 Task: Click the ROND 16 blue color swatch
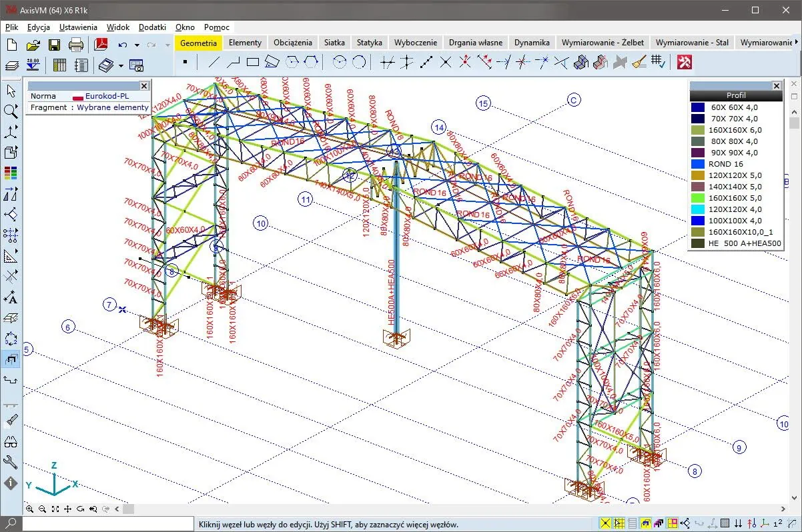click(698, 164)
